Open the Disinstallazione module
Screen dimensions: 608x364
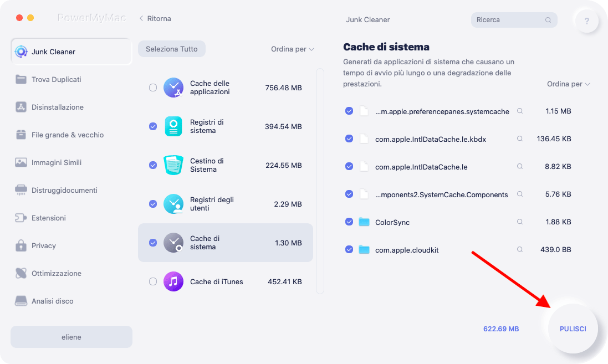coord(71,107)
